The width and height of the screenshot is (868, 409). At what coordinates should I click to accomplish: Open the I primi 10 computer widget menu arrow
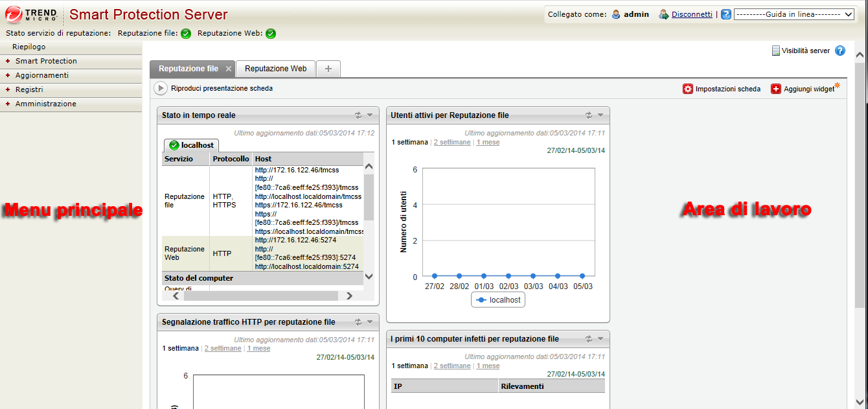tap(600, 339)
